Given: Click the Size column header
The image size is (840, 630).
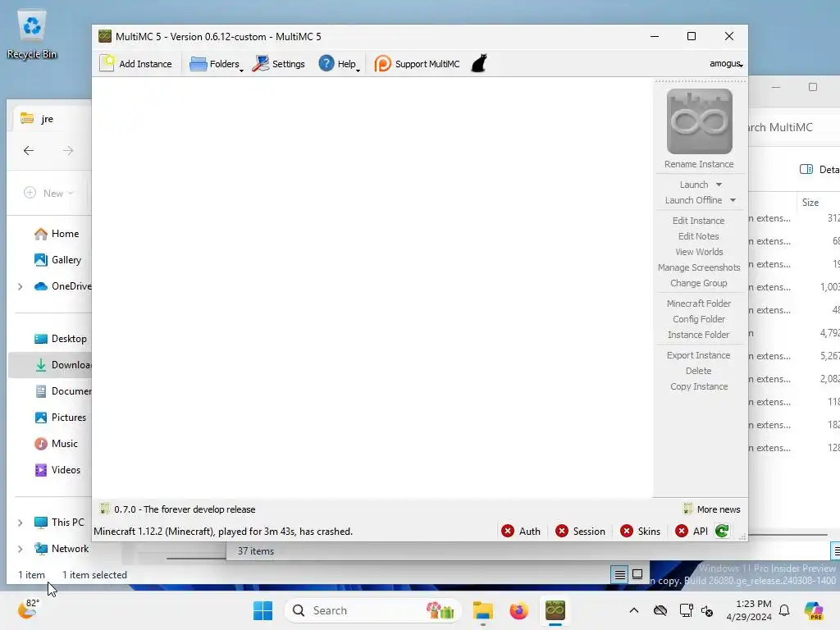Looking at the screenshot, I should tap(810, 203).
